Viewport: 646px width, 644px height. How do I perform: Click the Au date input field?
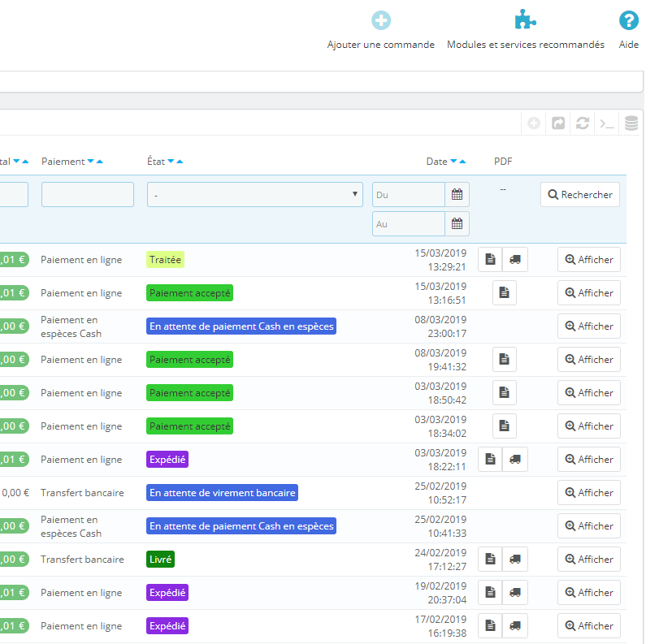pyautogui.click(x=409, y=223)
